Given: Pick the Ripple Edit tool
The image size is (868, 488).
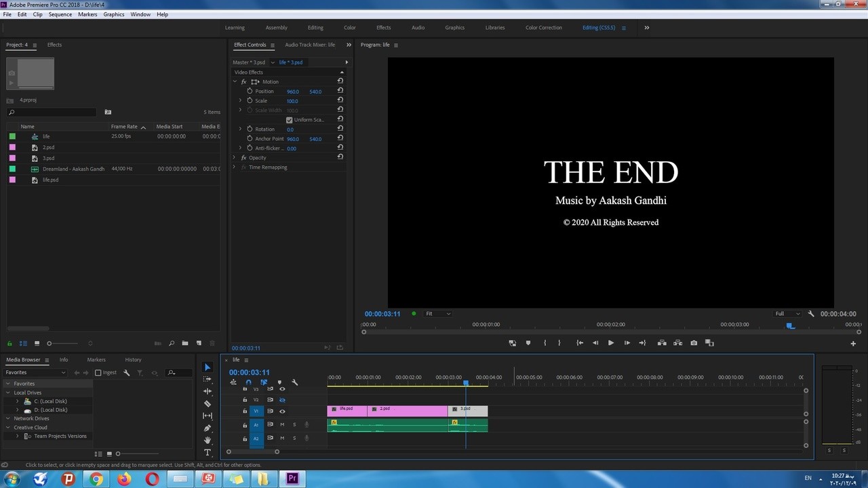Looking at the screenshot, I should (208, 392).
